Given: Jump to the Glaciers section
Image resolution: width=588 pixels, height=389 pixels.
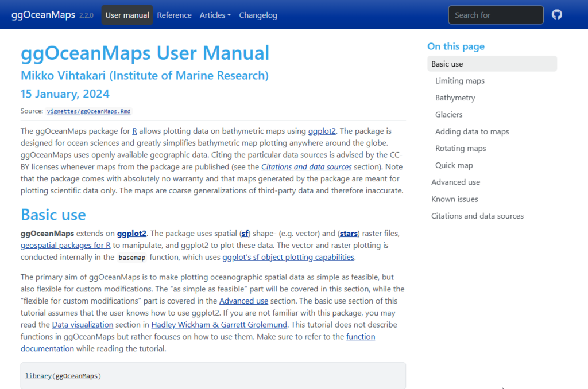Looking at the screenshot, I should 448,115.
